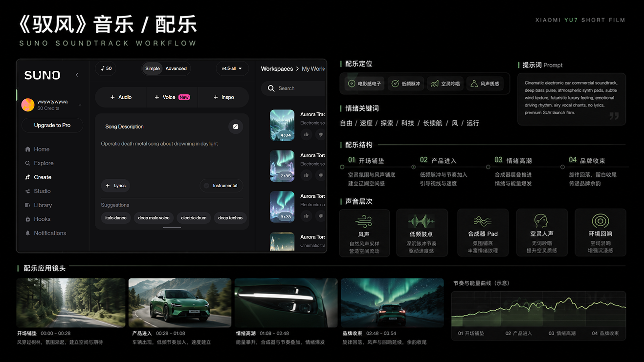Click the timecode 00:00 - 00:28
Viewport: 644px width, 362px height.
[x=56, y=333]
